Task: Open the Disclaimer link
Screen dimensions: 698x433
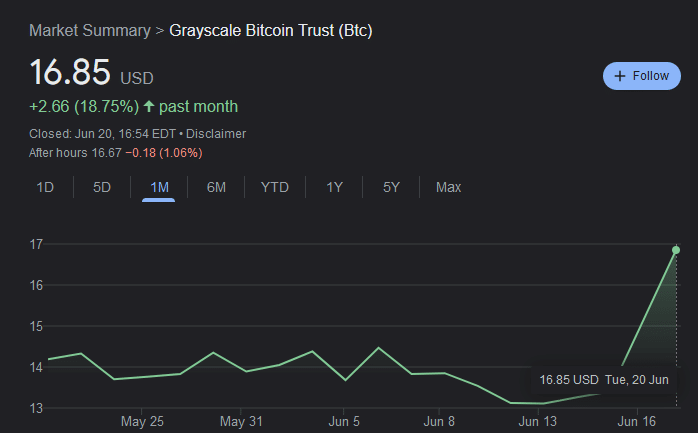Action: [216, 134]
